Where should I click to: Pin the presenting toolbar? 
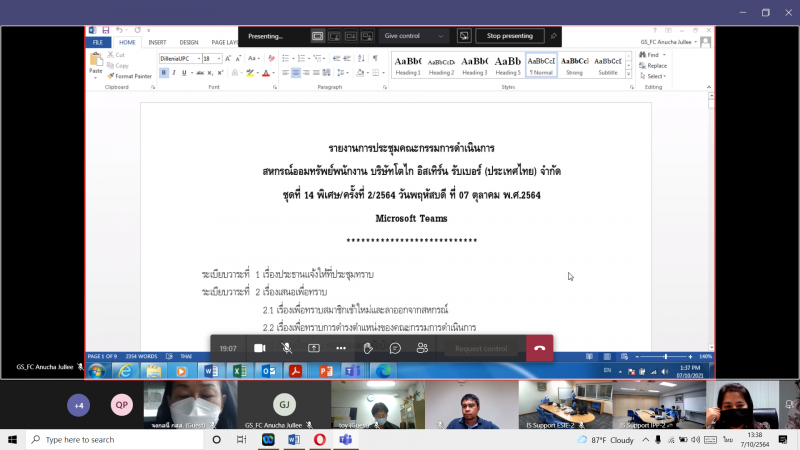[x=554, y=36]
